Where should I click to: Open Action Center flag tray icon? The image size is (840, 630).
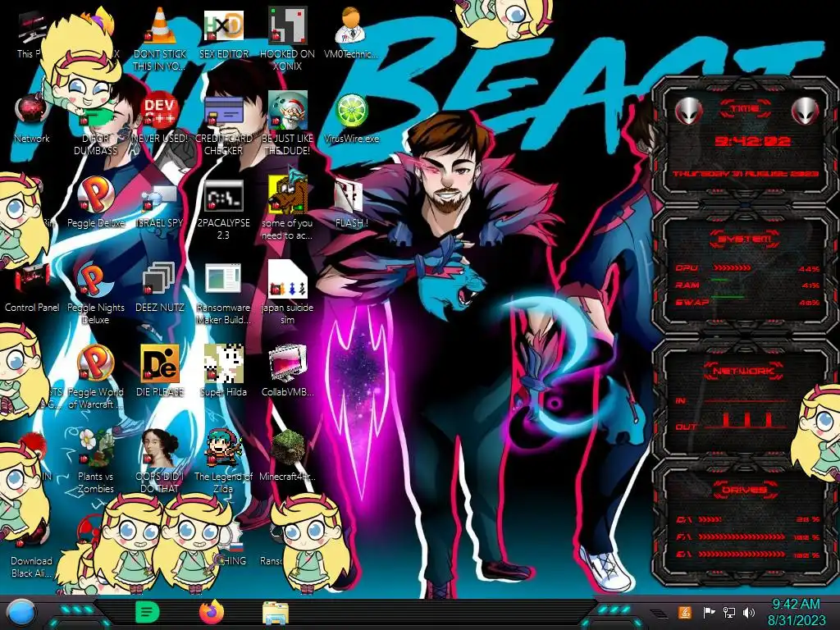click(x=709, y=612)
